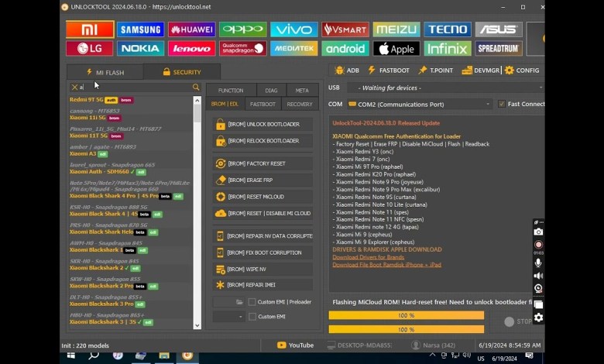Select the Tecno brand logo
This screenshot has width=604, height=364.
[448, 29]
